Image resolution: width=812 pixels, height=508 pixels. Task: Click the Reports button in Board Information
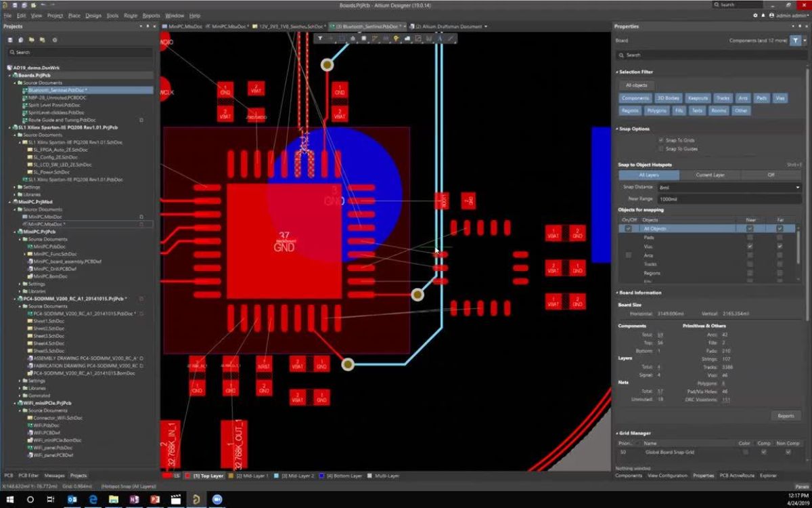pos(786,416)
